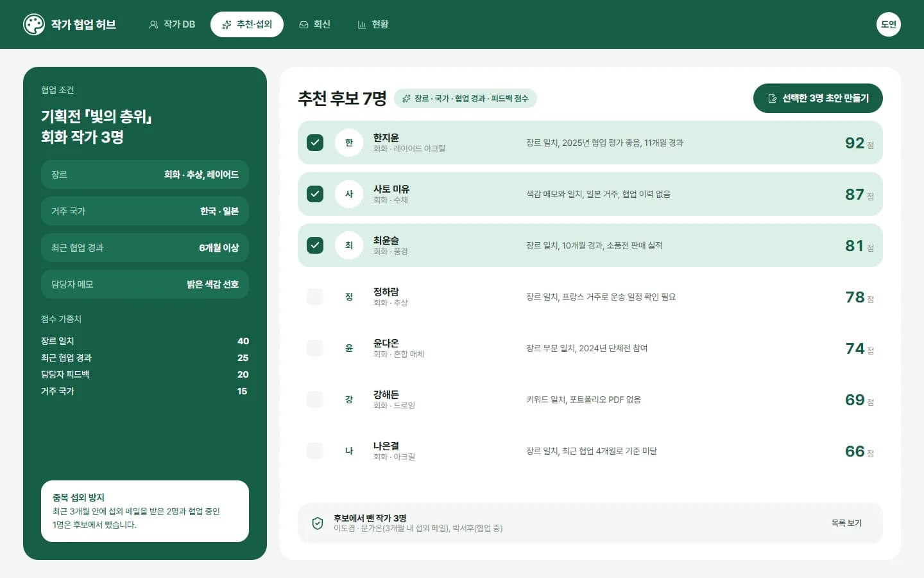The height and width of the screenshot is (578, 924).
Task: Check the 윤다온 checkbox
Action: tap(315, 348)
